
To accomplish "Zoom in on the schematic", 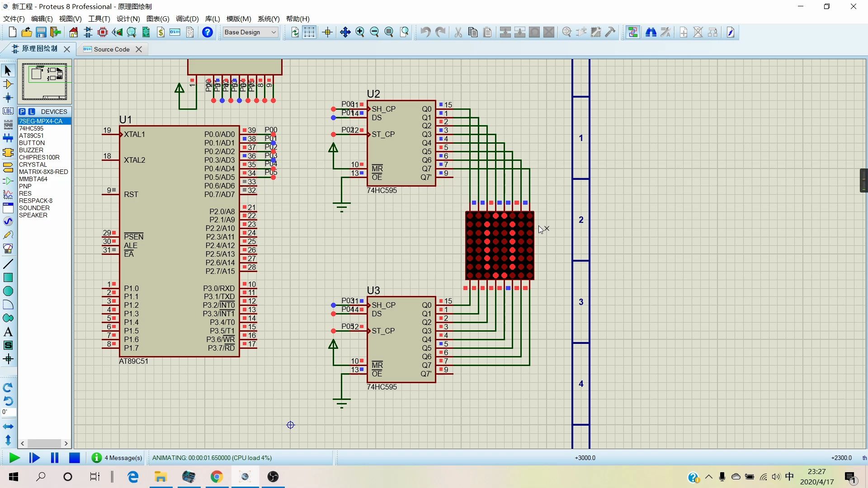I will (x=360, y=32).
